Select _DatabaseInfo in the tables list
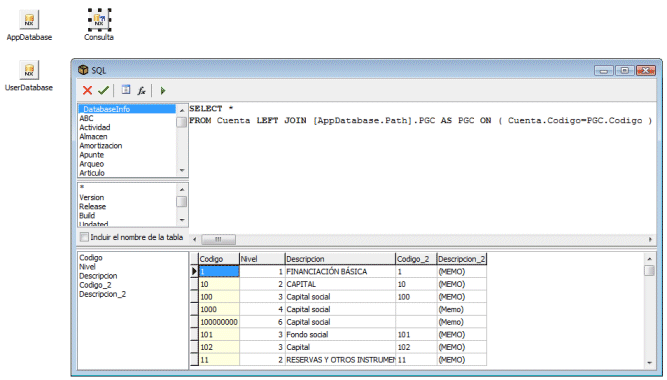Screen dimensions: 667x380 click(127, 109)
